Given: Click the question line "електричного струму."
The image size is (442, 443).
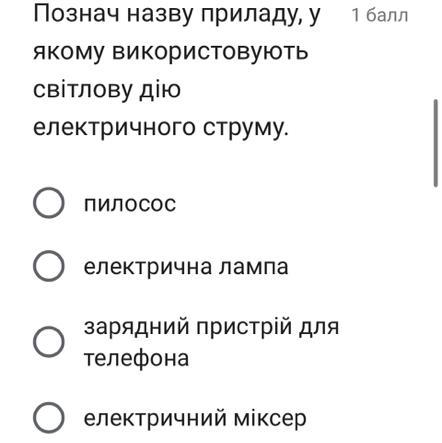Looking at the screenshot, I should tap(161, 128).
